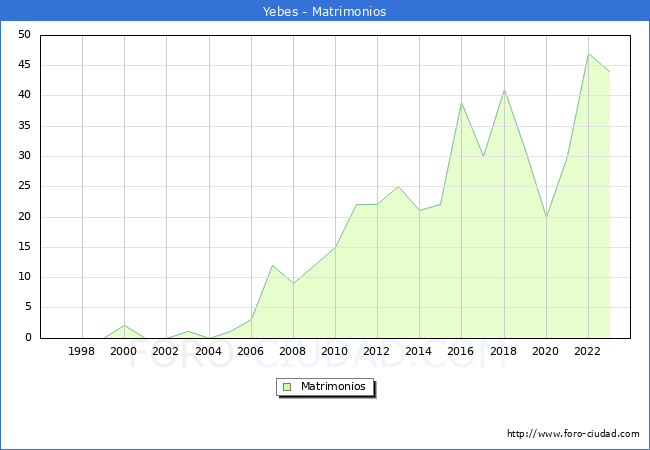Click the x-axis label 2006
650x450 pixels.
(x=250, y=351)
